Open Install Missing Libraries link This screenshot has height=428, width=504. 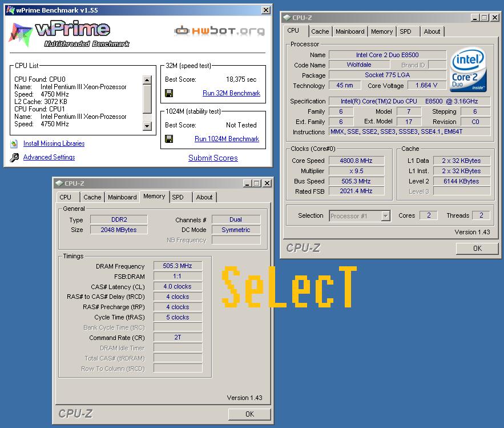pyautogui.click(x=54, y=143)
